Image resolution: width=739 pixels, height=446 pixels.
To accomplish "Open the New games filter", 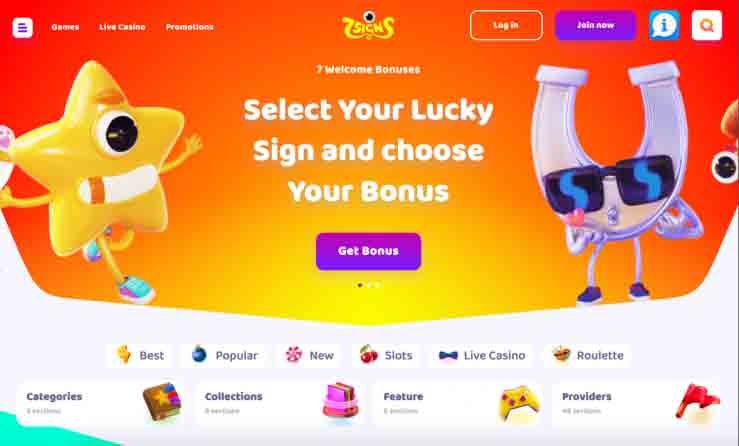I will point(310,355).
